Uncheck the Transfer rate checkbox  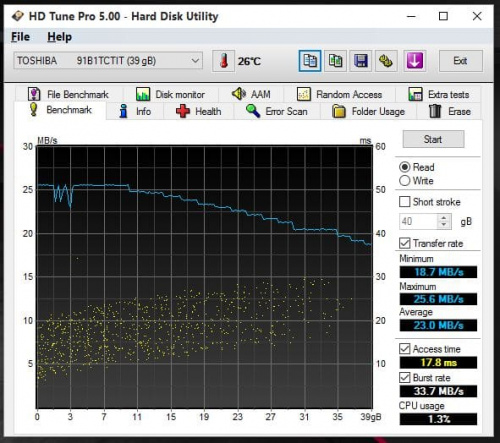click(405, 243)
